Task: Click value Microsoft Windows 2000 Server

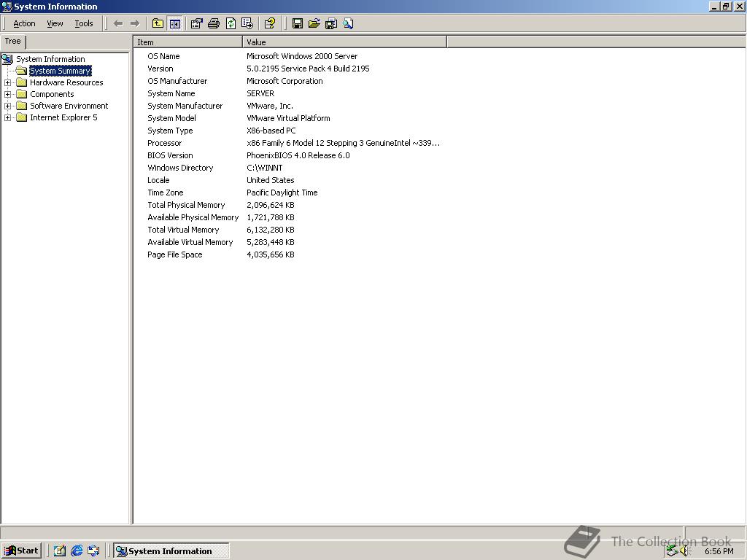Action: 302,56
